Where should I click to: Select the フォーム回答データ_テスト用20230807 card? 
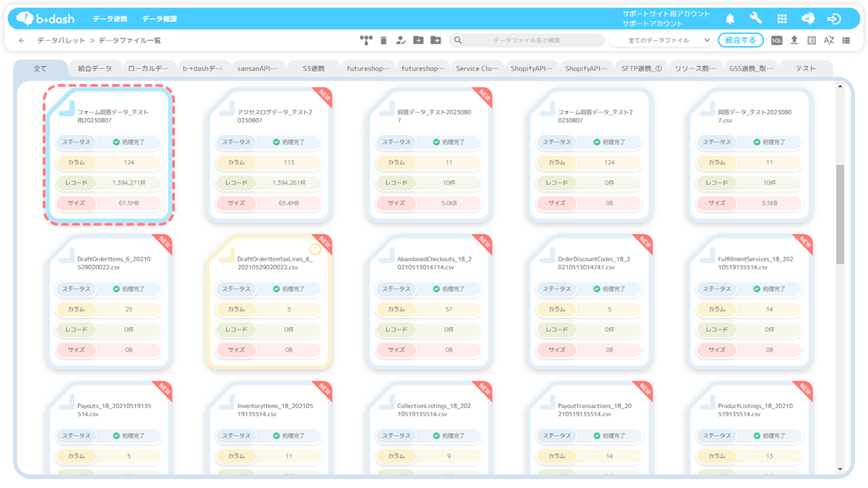(x=109, y=155)
